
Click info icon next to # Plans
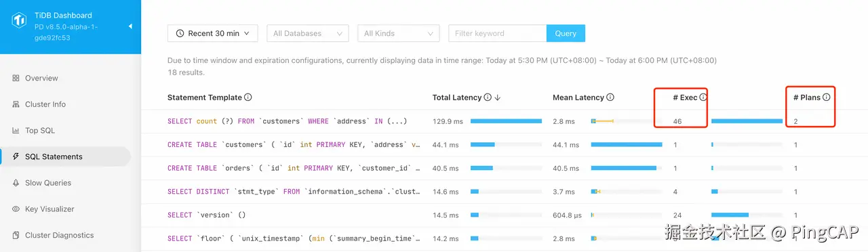click(x=827, y=98)
